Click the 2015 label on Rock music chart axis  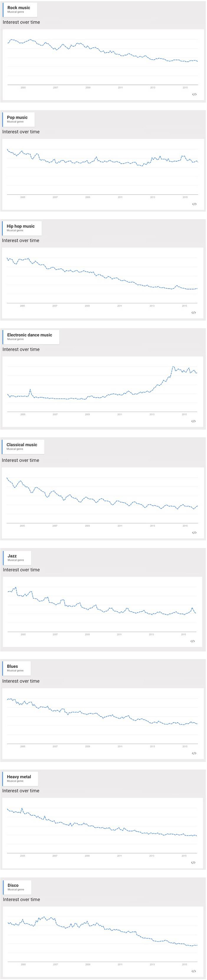185,88
